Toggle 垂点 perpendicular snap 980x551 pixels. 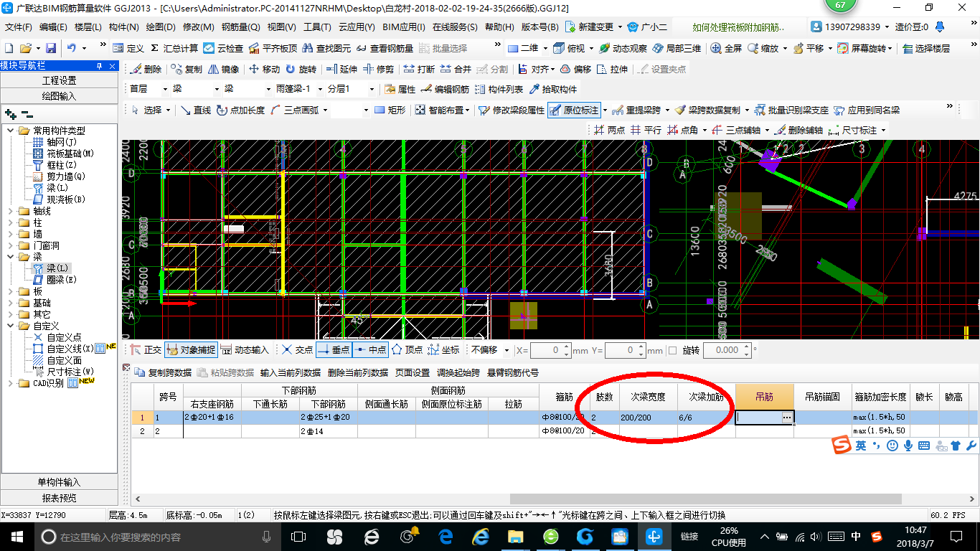pyautogui.click(x=333, y=350)
